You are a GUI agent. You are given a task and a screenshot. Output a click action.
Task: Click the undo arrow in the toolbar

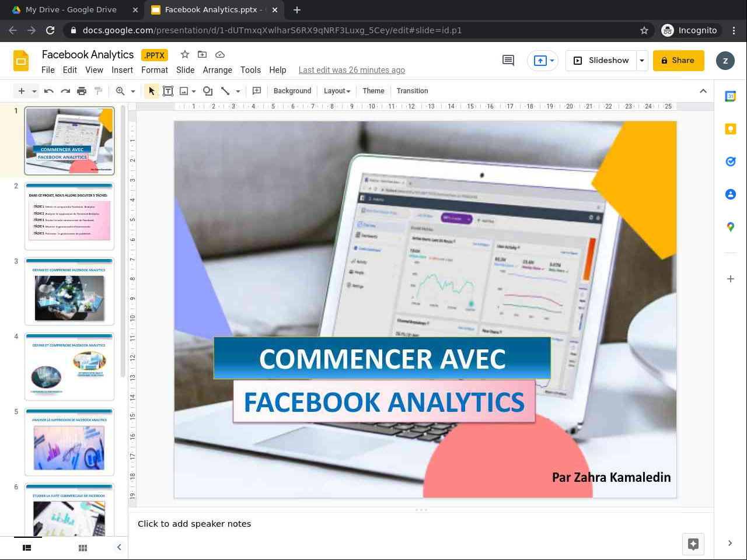pos(49,91)
